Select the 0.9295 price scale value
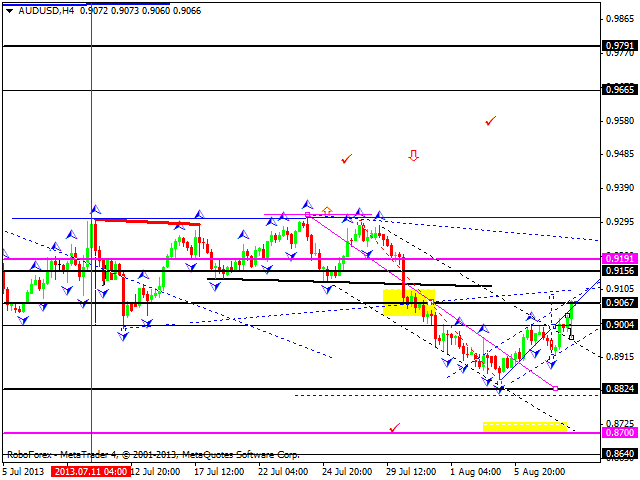 click(620, 222)
